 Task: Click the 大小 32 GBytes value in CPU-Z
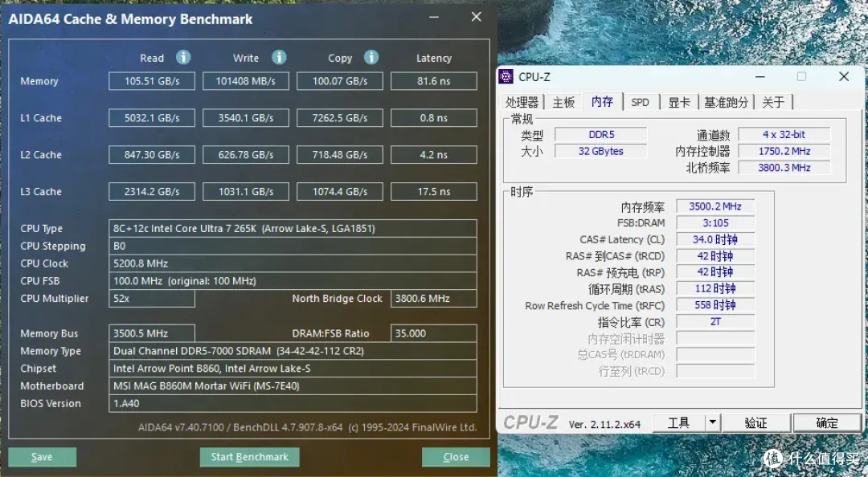[x=601, y=151]
